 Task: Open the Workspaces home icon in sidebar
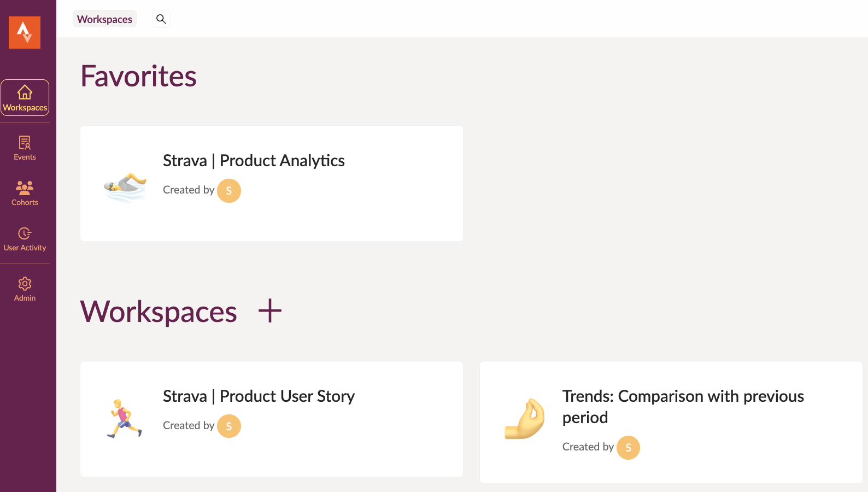[25, 97]
